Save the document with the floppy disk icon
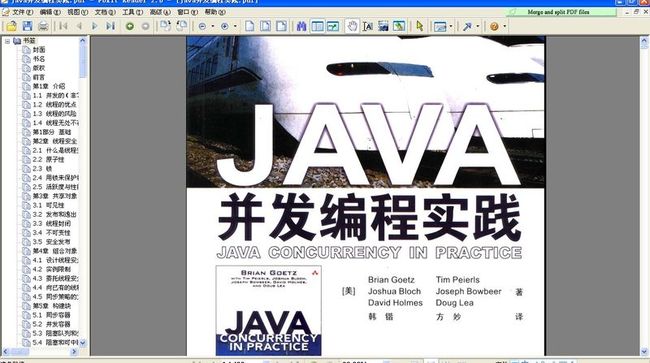Screen dimensions: 650x363 (x=27, y=26)
